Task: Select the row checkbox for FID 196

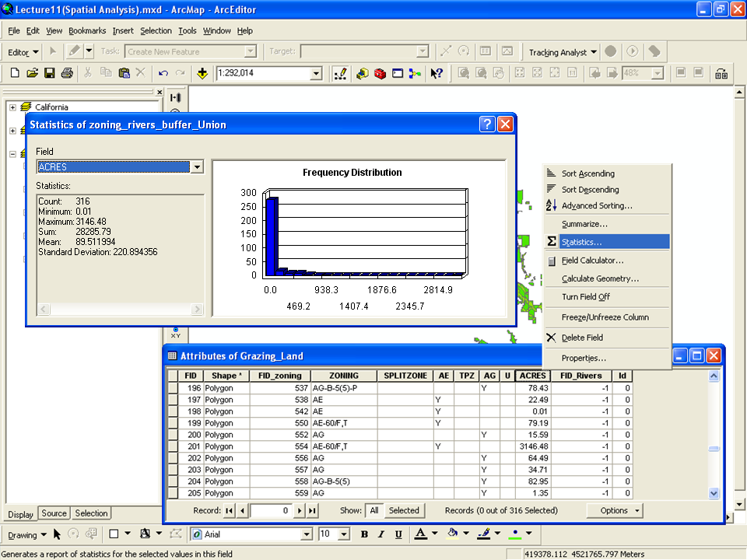Action: coord(173,388)
